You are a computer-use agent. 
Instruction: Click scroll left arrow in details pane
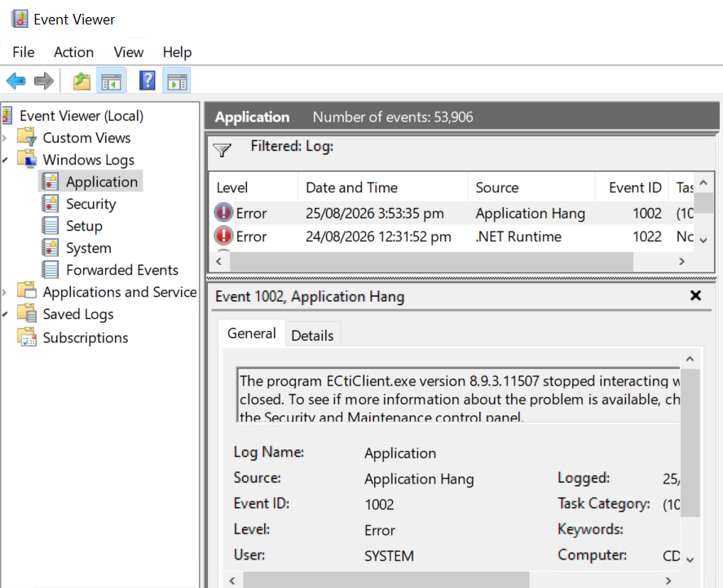pyautogui.click(x=232, y=581)
